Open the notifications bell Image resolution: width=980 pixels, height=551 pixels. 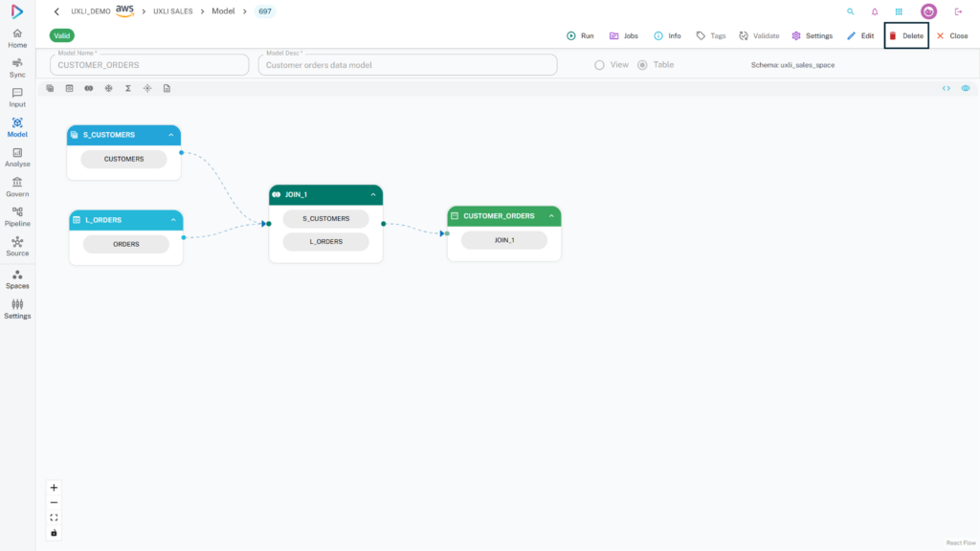(875, 11)
